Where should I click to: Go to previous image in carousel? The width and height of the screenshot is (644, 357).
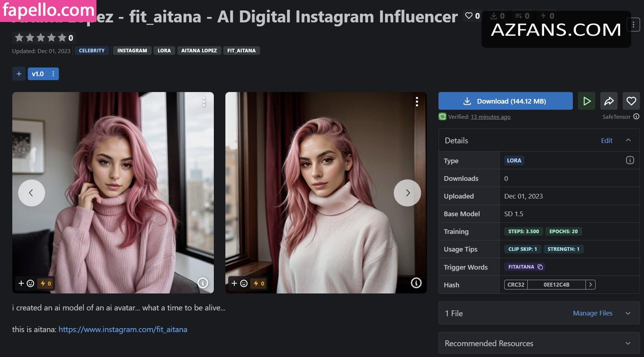click(x=31, y=193)
